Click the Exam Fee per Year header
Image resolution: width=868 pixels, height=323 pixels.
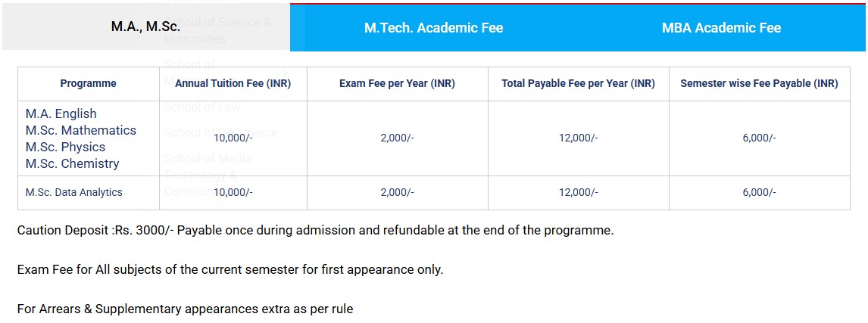(397, 84)
